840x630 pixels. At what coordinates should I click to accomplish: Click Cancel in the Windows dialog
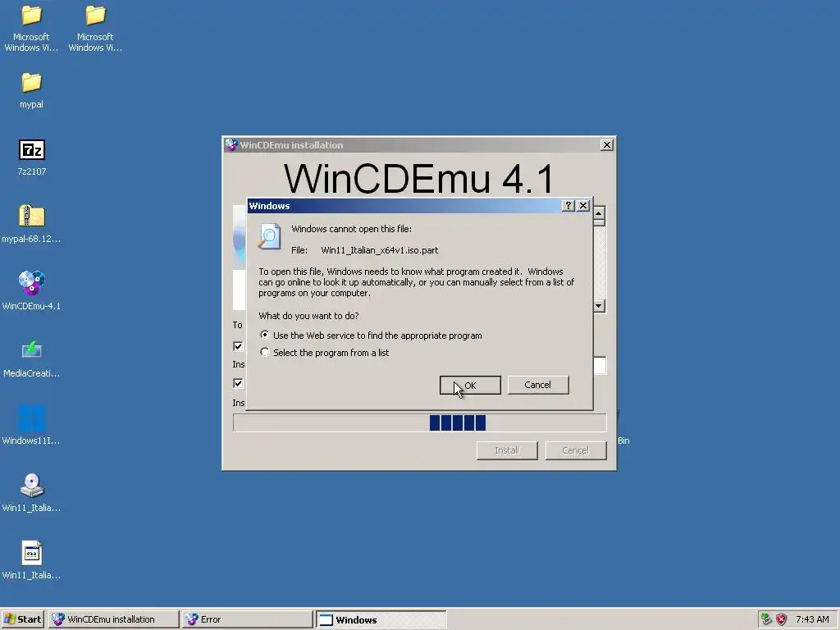(538, 385)
